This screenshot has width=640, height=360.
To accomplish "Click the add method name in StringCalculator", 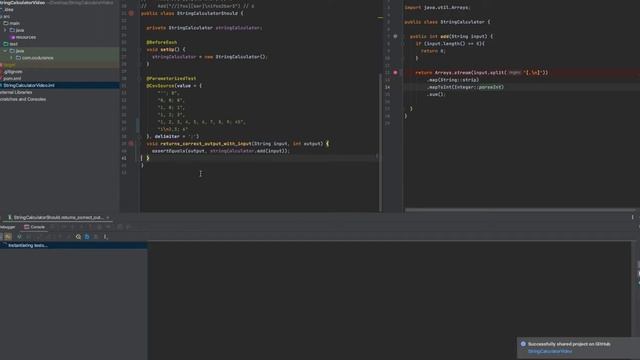I will pyautogui.click(x=444, y=36).
